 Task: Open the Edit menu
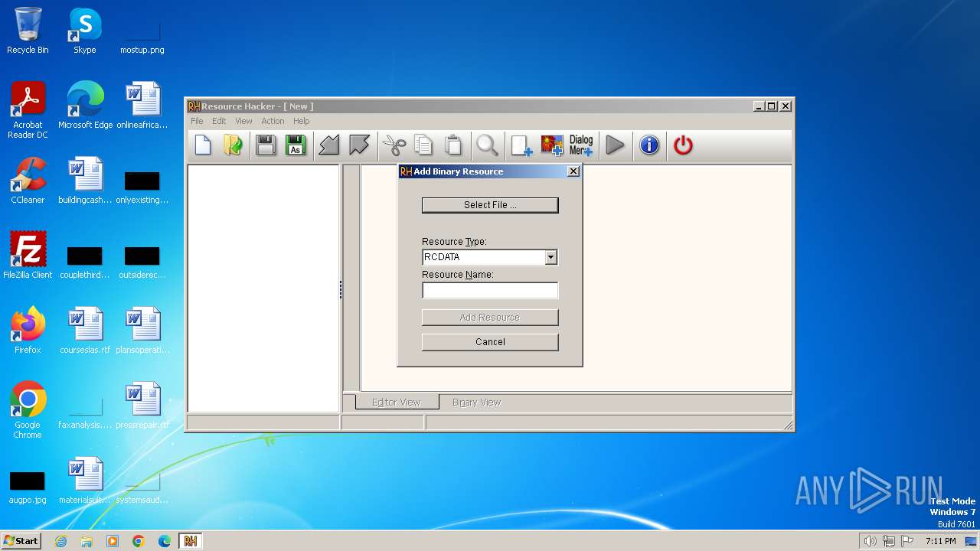pyautogui.click(x=219, y=121)
